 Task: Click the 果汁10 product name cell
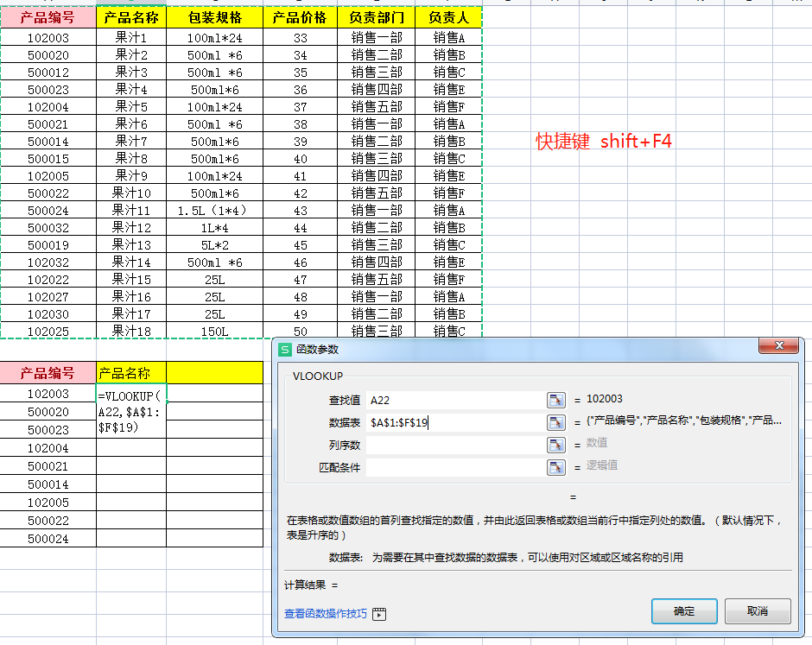[x=131, y=193]
